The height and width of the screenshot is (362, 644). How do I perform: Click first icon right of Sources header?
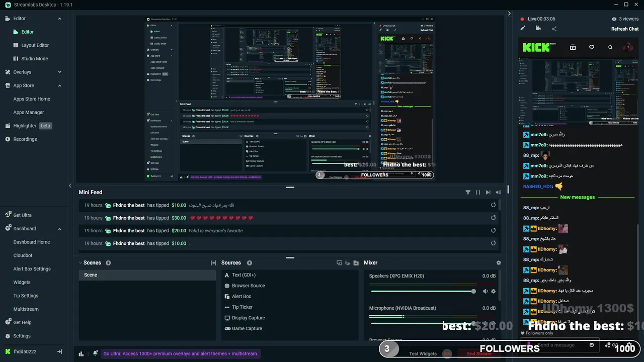click(339, 263)
